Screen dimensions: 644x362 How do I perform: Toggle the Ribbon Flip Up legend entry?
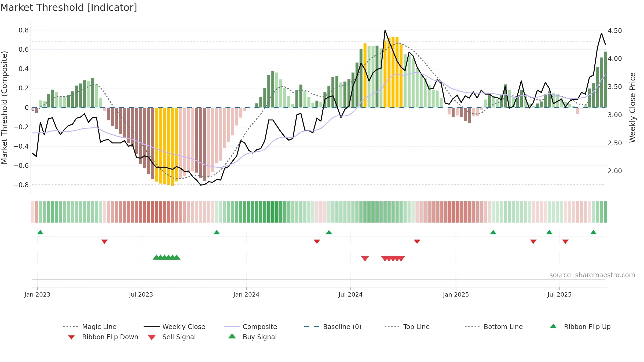tap(580, 327)
